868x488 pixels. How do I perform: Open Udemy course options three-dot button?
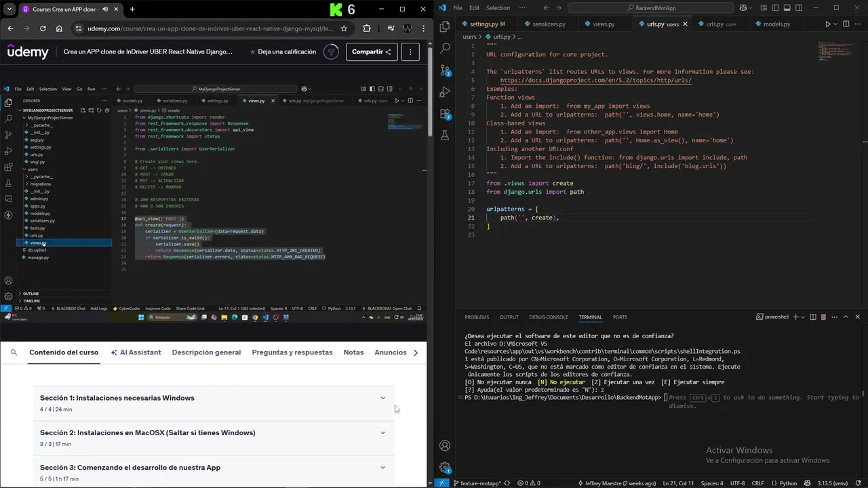point(410,52)
